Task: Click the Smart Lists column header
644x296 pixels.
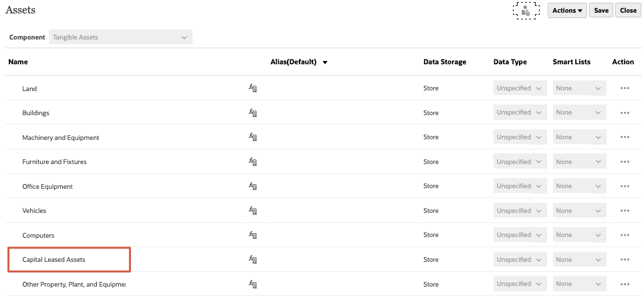Action: pyautogui.click(x=571, y=62)
